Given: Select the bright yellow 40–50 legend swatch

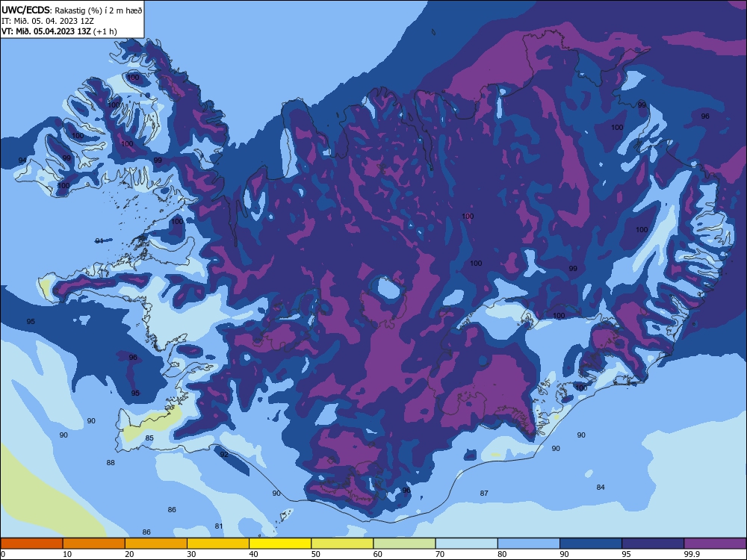Looking at the screenshot, I should pos(280,544).
